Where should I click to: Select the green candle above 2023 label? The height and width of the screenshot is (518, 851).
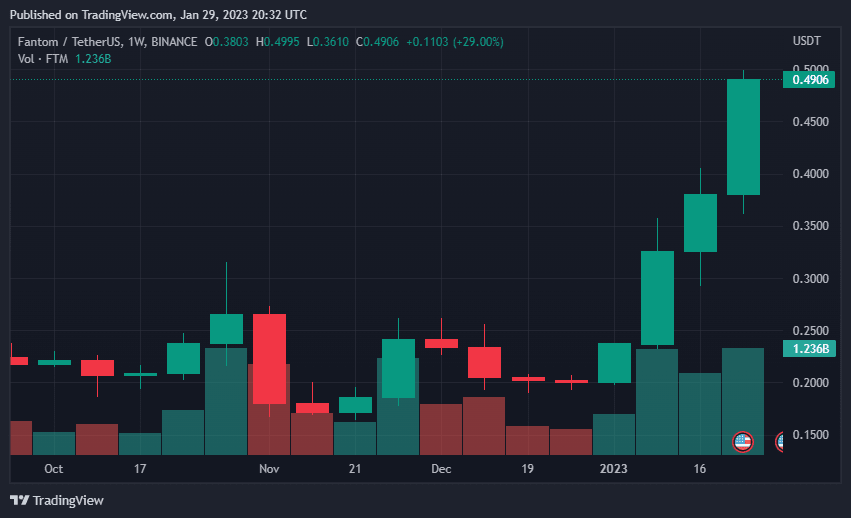pyautogui.click(x=614, y=363)
